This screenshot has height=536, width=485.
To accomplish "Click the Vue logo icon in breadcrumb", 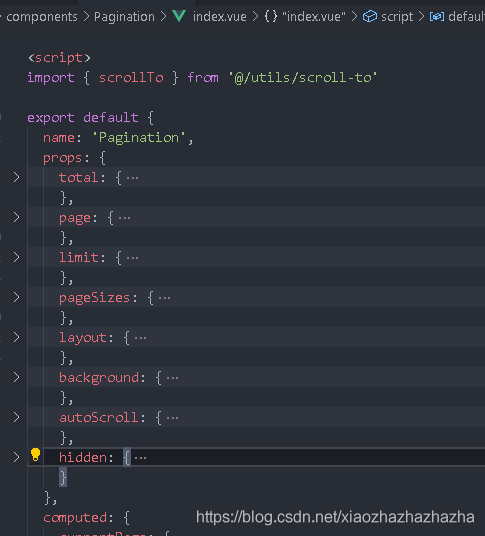I will (179, 16).
